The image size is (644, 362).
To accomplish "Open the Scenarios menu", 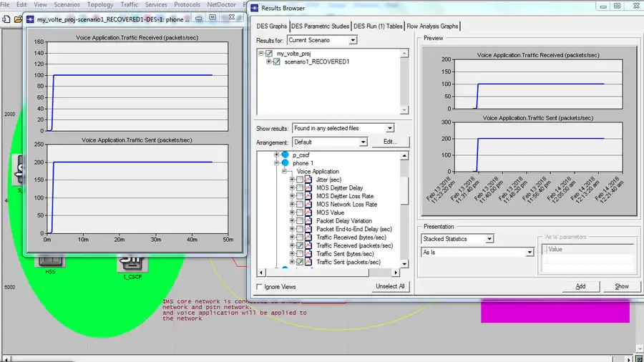I will point(67,4).
